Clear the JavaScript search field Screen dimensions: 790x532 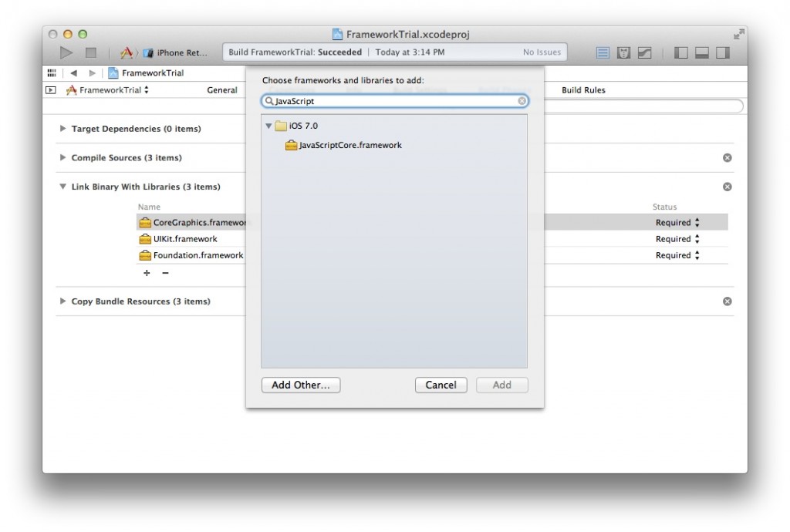(x=522, y=101)
